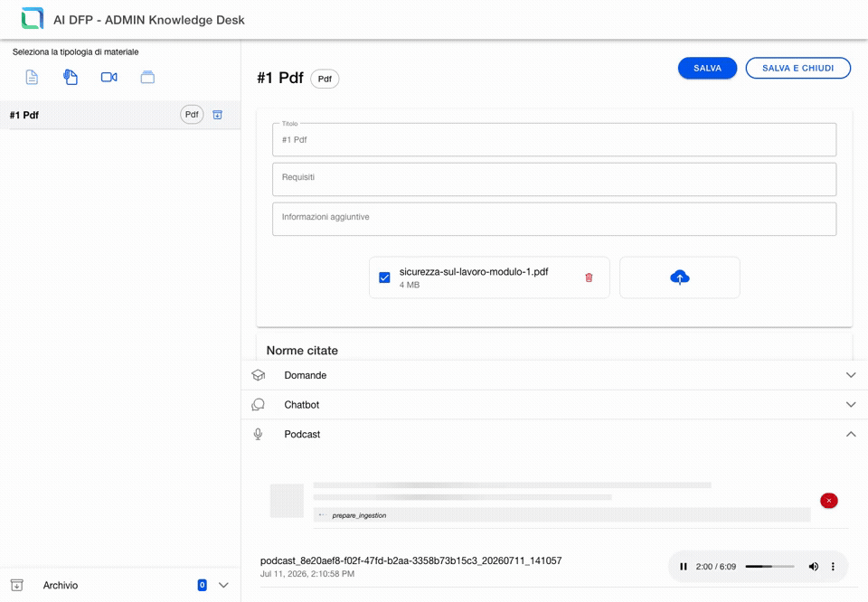Collapse the Podcast section

click(x=554, y=435)
